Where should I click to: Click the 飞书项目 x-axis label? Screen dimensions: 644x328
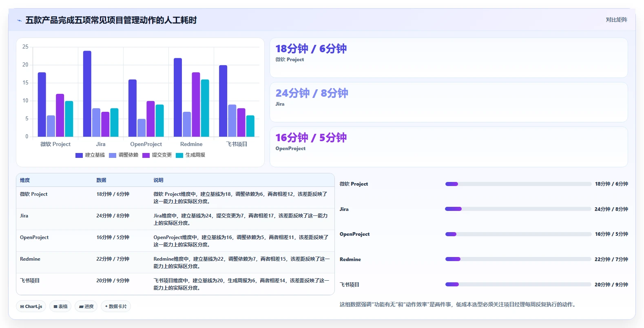pos(237,144)
